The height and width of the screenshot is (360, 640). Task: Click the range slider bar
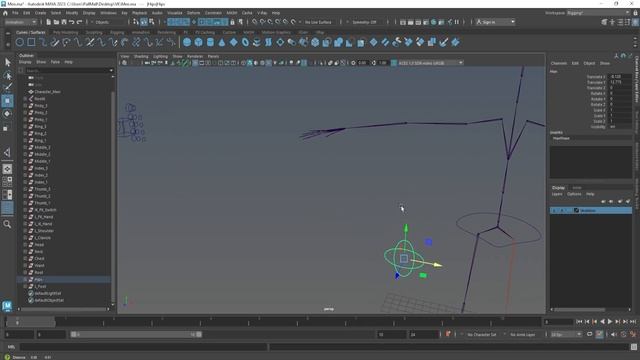coord(136,334)
